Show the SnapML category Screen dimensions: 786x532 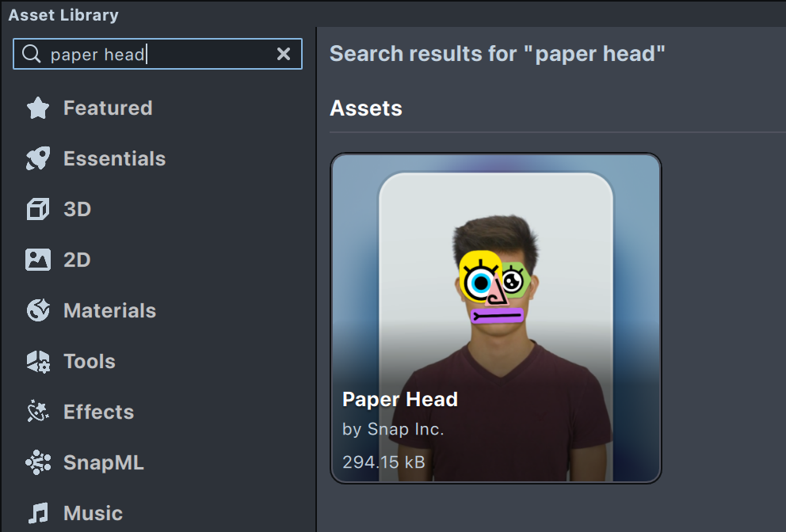(103, 462)
